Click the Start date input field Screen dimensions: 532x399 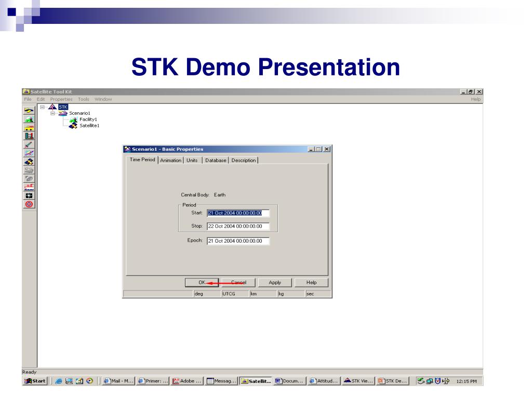[x=238, y=213]
